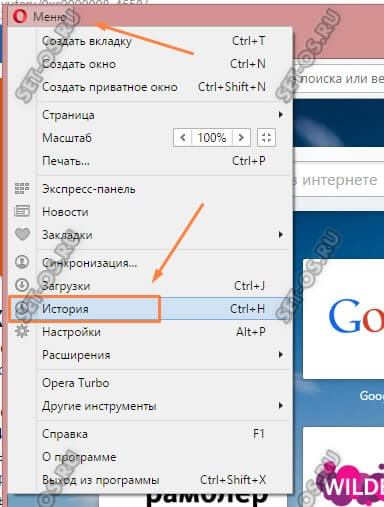Open Новости from the menu
Image resolution: width=384 pixels, height=507 pixels.
coord(151,212)
